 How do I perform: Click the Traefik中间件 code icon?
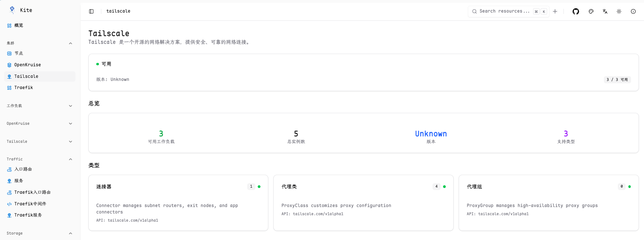pos(9,204)
